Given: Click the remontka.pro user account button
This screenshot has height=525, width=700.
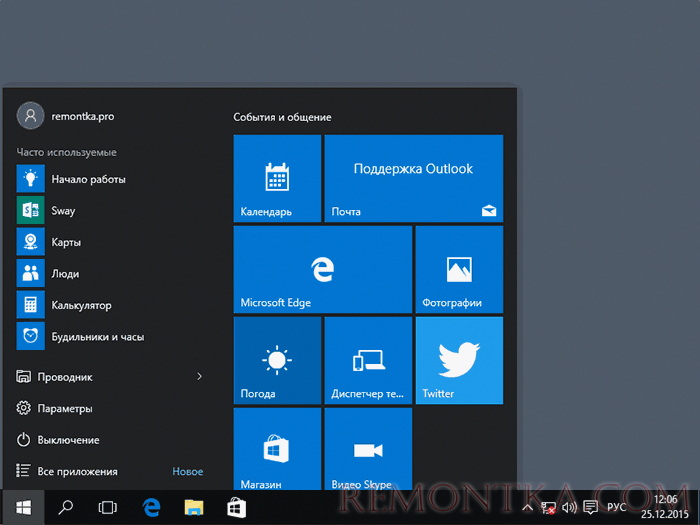Looking at the screenshot, I should (x=66, y=116).
